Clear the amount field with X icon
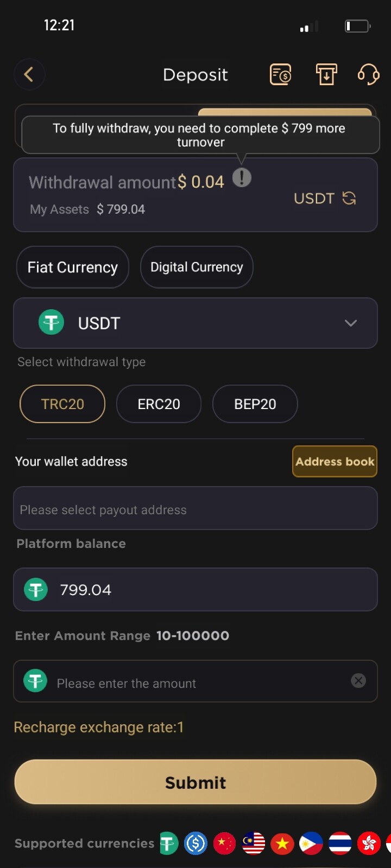Screen dimensions: 391x868 click(358, 680)
